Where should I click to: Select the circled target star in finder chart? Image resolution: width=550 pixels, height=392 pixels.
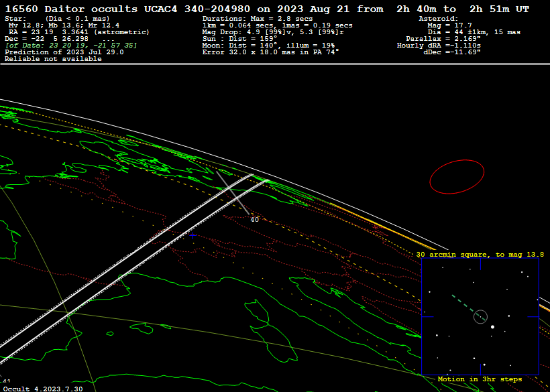click(x=480, y=317)
